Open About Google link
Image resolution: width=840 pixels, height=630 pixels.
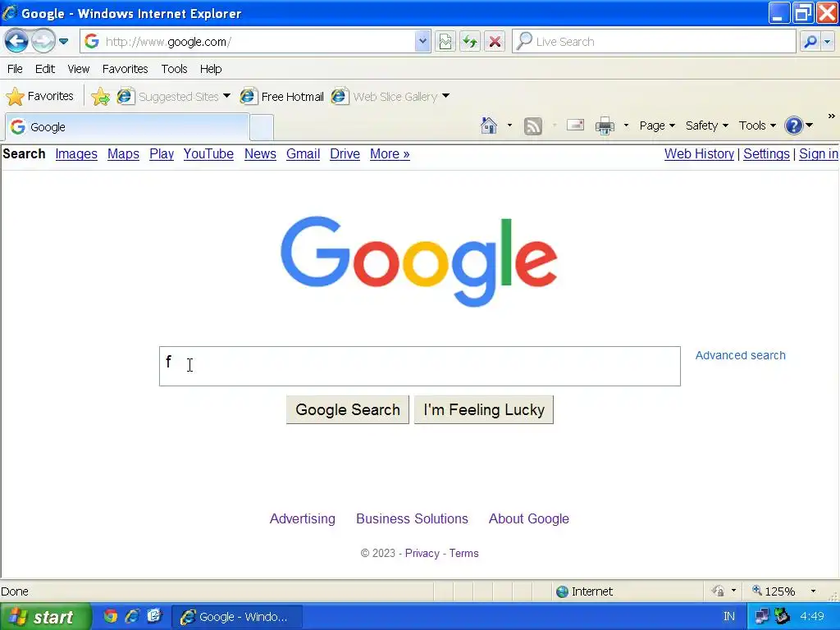coord(529,518)
